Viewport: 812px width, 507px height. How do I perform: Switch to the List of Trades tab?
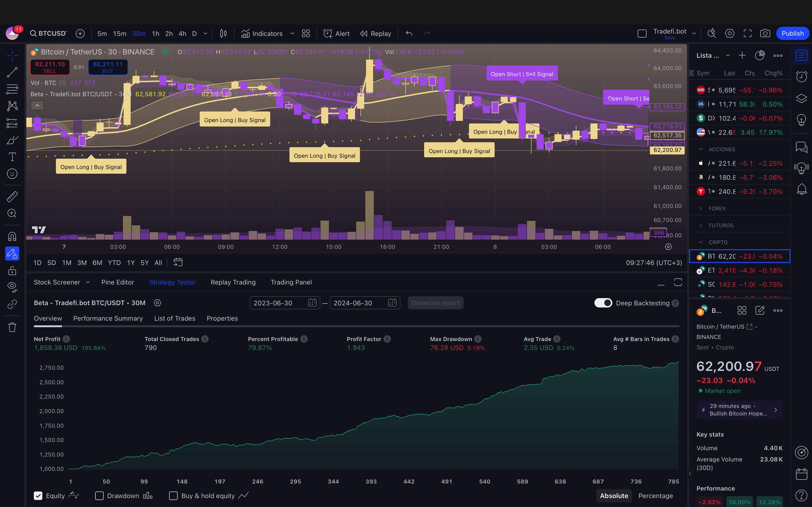(x=175, y=318)
